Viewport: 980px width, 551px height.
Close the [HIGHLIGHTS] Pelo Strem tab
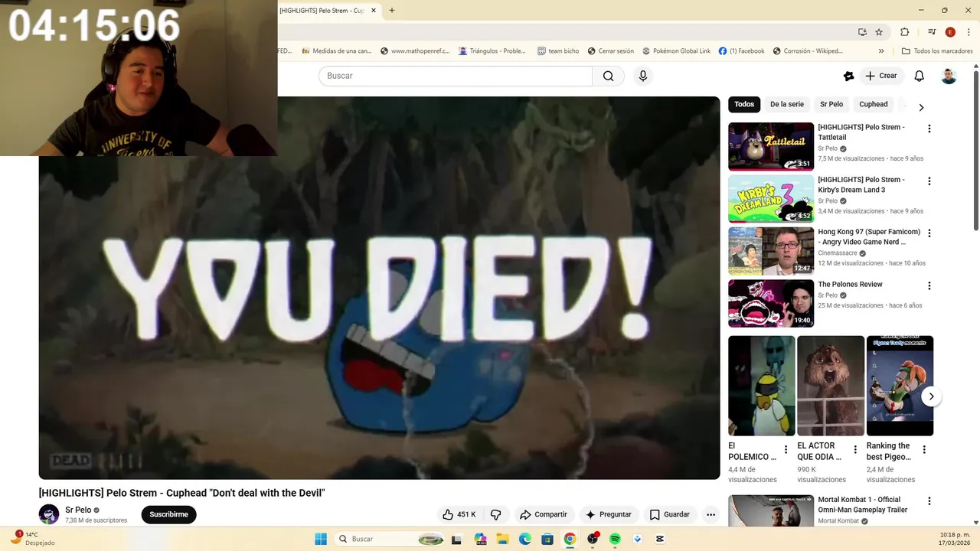[374, 11]
